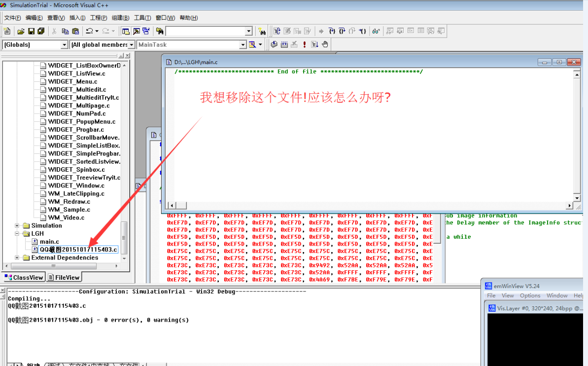
Task: Toggle the Output pane toolbar button
Action: 136,31
